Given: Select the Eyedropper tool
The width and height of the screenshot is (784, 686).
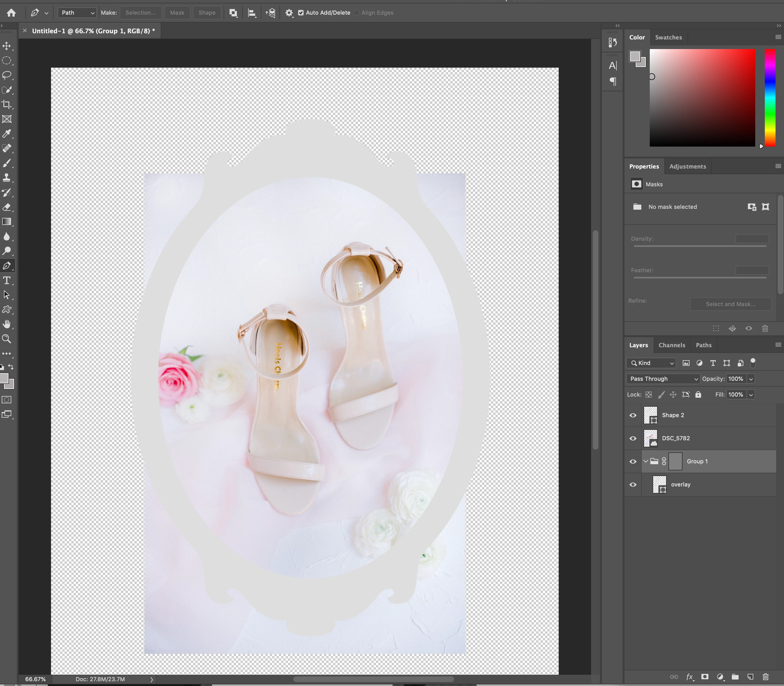Looking at the screenshot, I should coord(6,134).
